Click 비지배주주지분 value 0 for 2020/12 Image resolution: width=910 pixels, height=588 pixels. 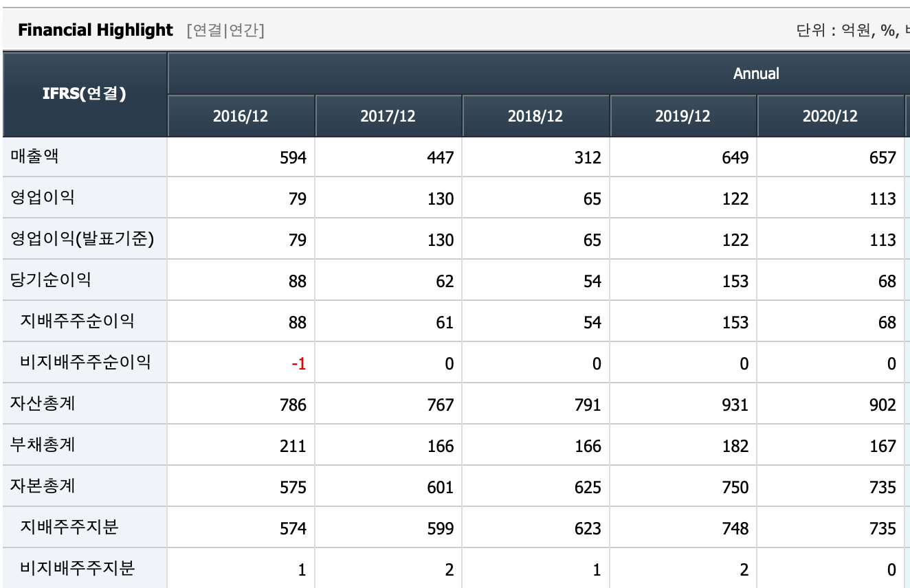[891, 570]
